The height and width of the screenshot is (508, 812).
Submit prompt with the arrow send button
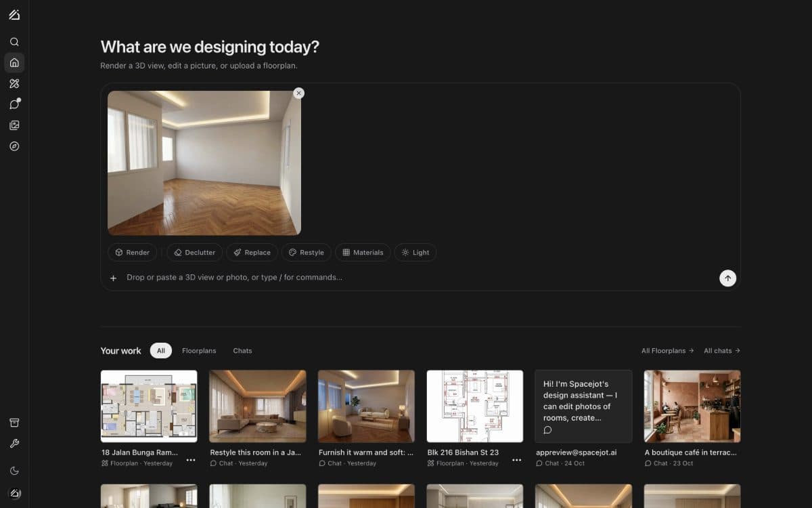click(x=727, y=278)
